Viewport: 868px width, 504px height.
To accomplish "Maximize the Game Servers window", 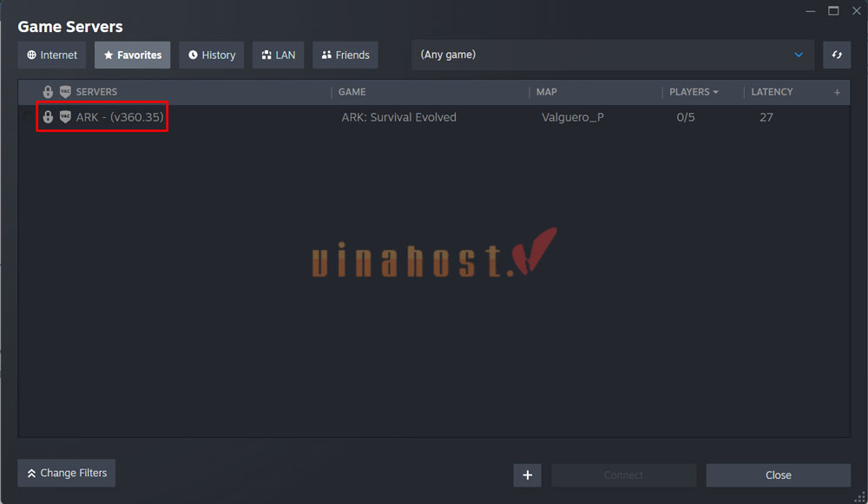I will click(833, 10).
